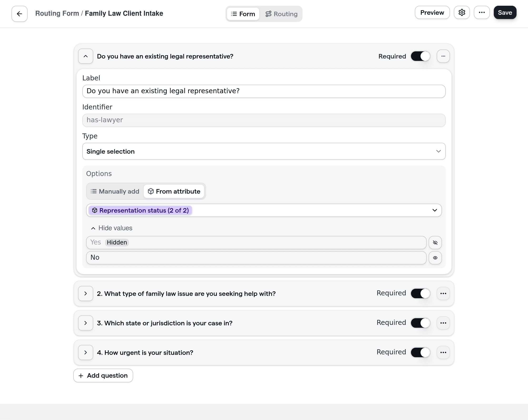528x420 pixels.
Task: Click the back arrow to exit the form
Action: tap(19, 14)
